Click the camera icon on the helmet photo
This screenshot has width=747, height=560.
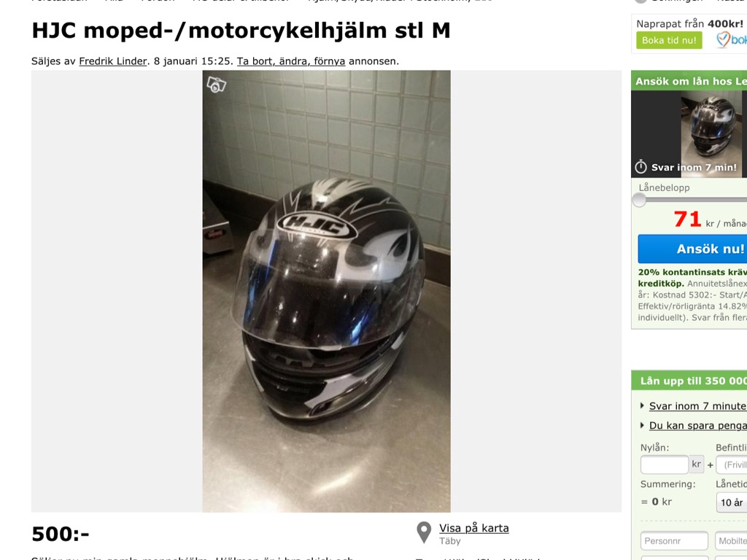(x=216, y=85)
